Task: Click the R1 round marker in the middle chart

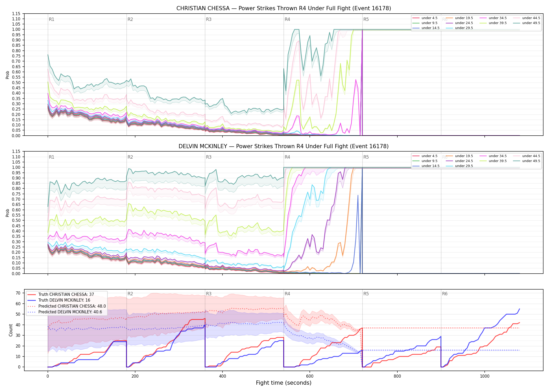Action: [x=52, y=157]
